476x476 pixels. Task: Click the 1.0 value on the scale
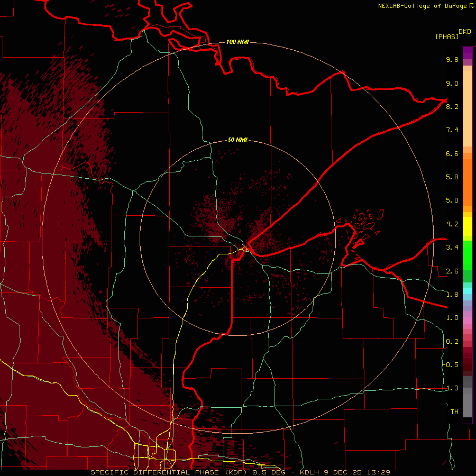452,318
